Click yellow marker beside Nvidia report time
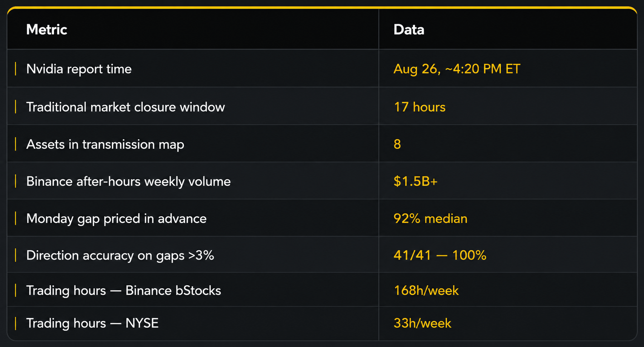This screenshot has height=347, width=644. (x=15, y=69)
